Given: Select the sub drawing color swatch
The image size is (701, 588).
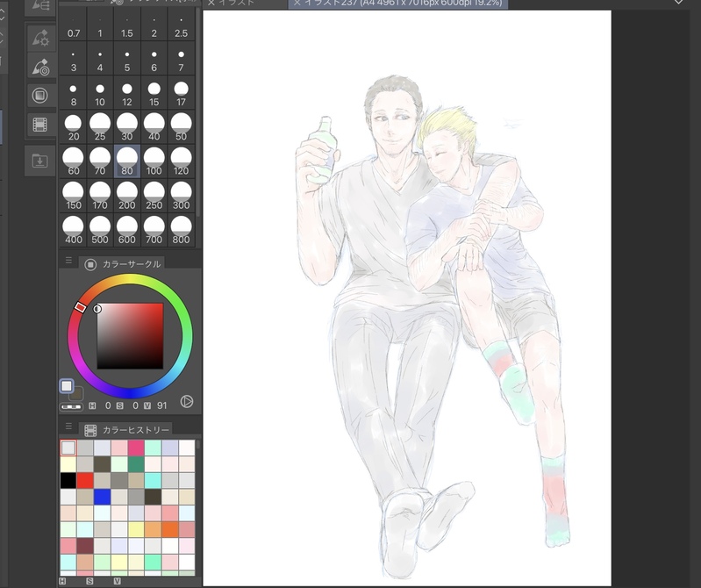Looking at the screenshot, I should [x=77, y=394].
